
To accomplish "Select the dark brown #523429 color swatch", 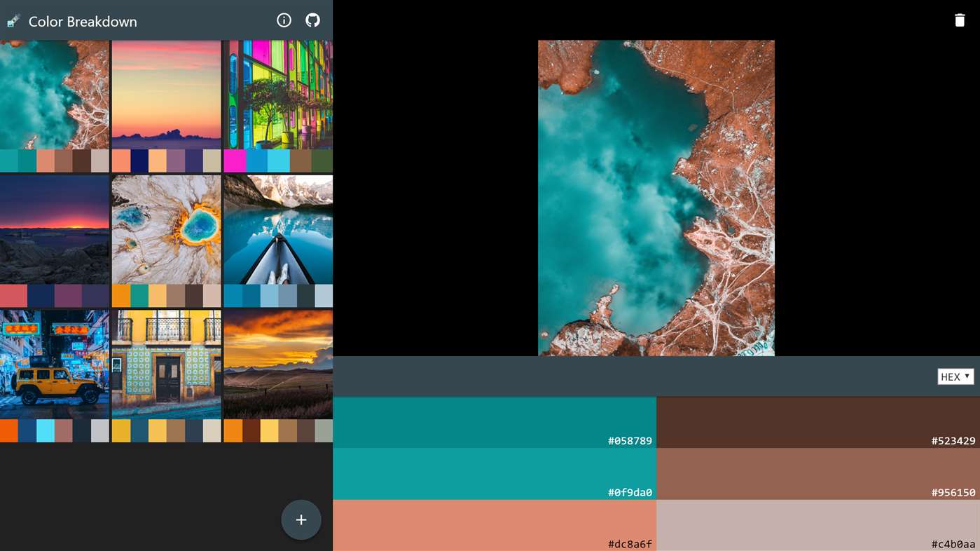I will pos(817,421).
